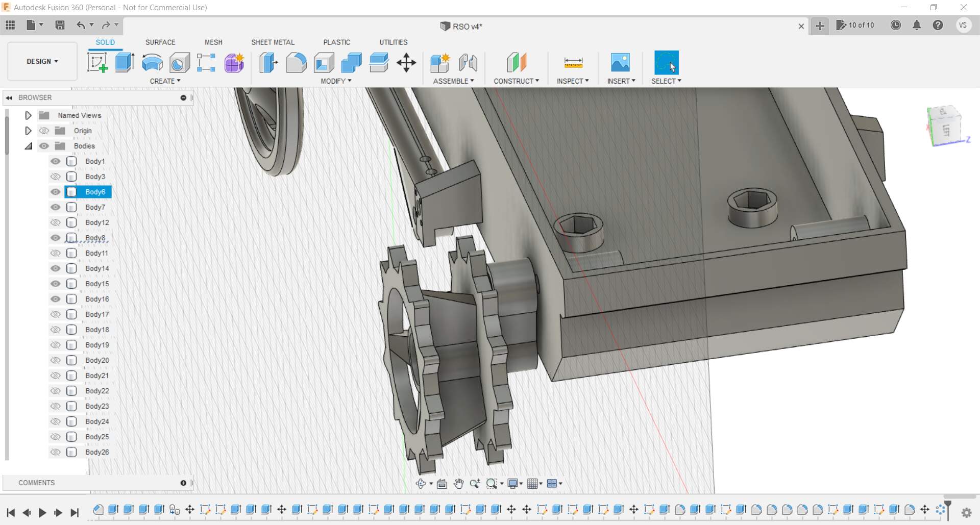Toggle visibility of the Origin folder
The height and width of the screenshot is (525, 980).
coord(44,131)
